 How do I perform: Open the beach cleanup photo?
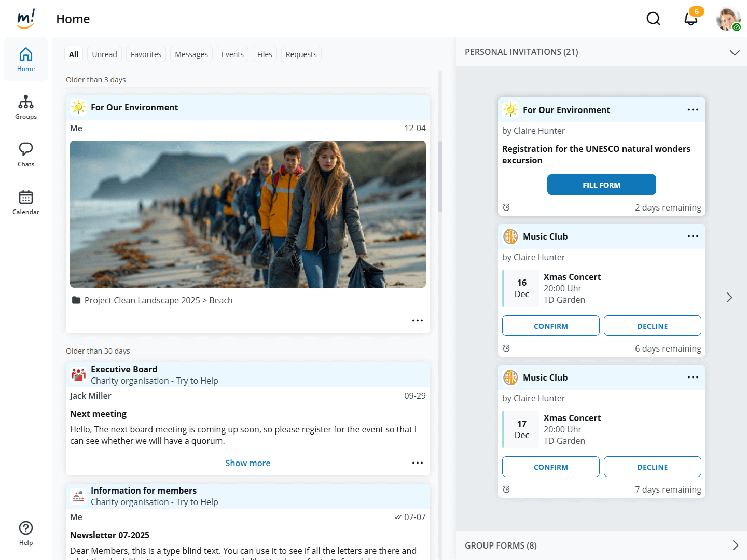point(248,214)
